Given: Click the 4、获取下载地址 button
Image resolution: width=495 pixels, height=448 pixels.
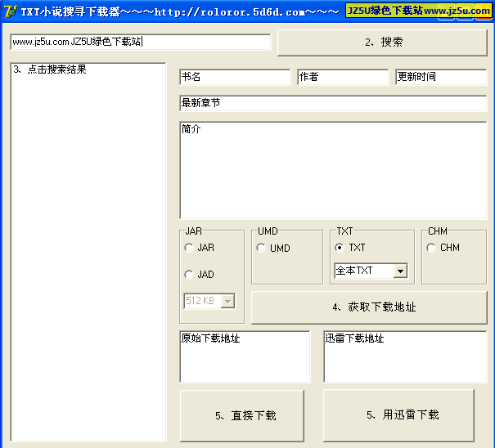Looking at the screenshot, I should coord(369,307).
